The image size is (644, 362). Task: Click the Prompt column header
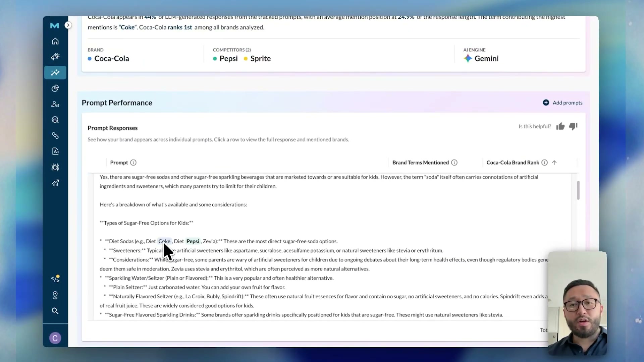(119, 163)
